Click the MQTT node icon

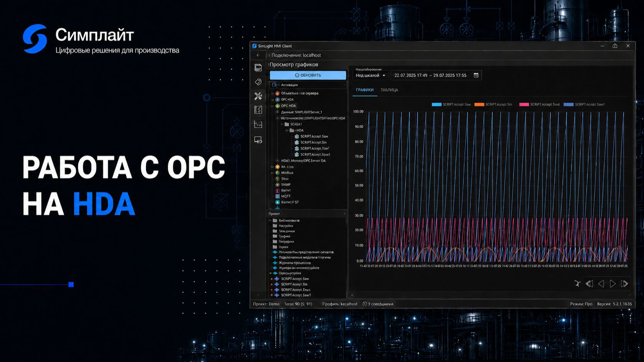pos(277,196)
